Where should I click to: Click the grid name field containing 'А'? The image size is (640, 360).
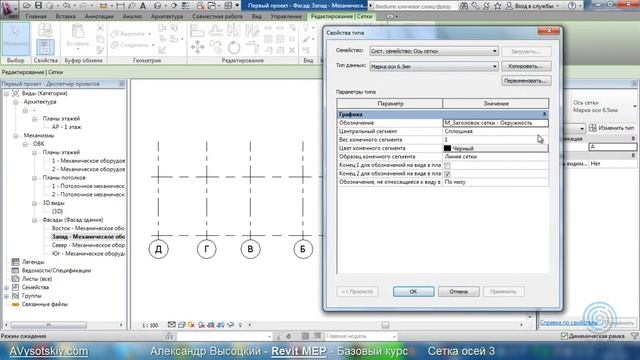pyautogui.click(x=612, y=147)
